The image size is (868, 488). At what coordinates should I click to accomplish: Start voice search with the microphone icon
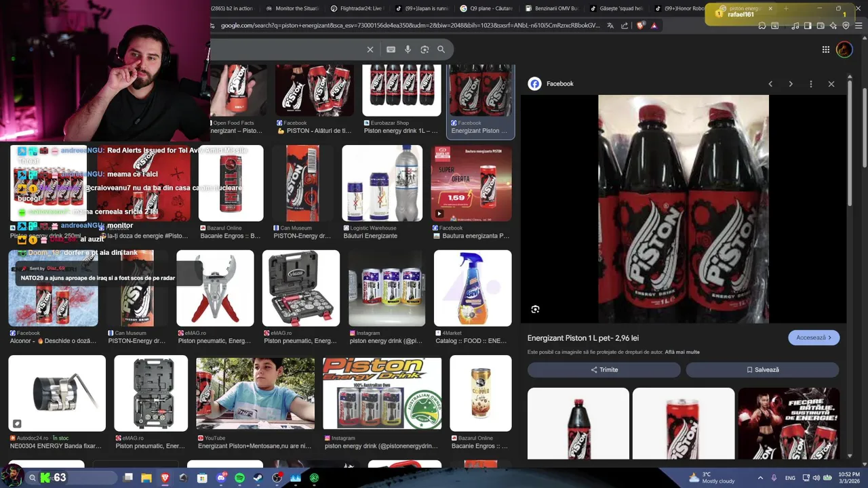(x=408, y=49)
